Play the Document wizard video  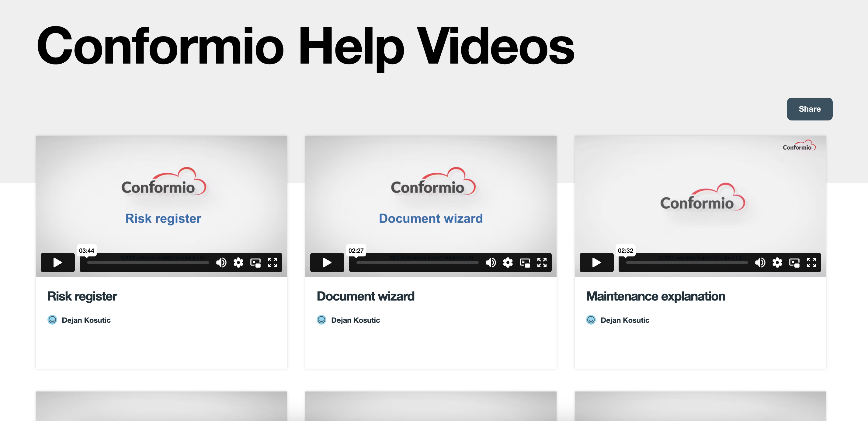point(327,263)
